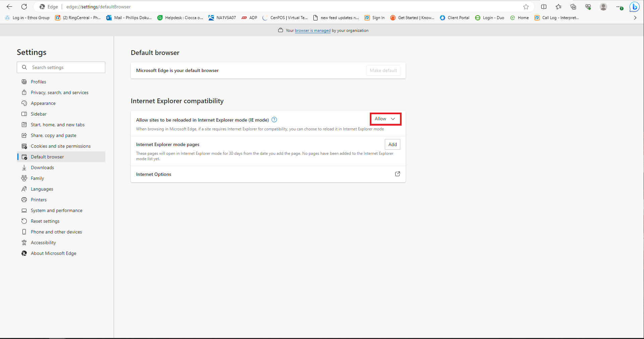The height and width of the screenshot is (339, 644).
Task: Open Family settings
Action: (61, 178)
